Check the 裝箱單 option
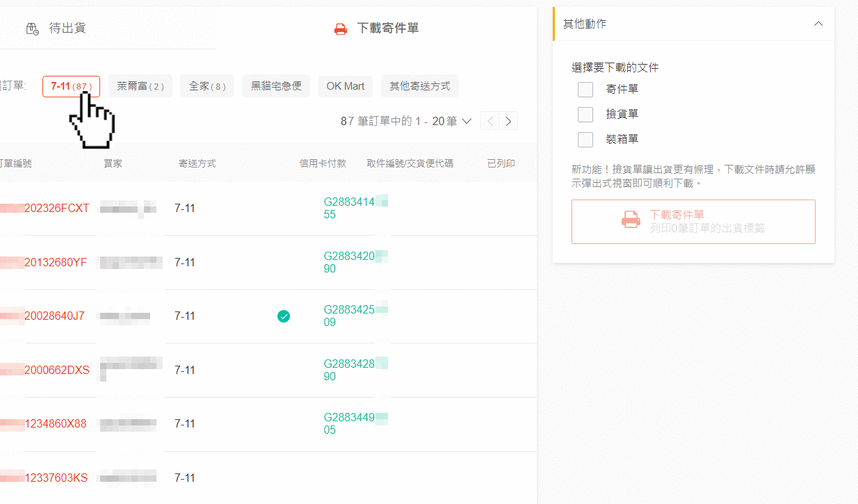This screenshot has width=858, height=504. click(585, 140)
